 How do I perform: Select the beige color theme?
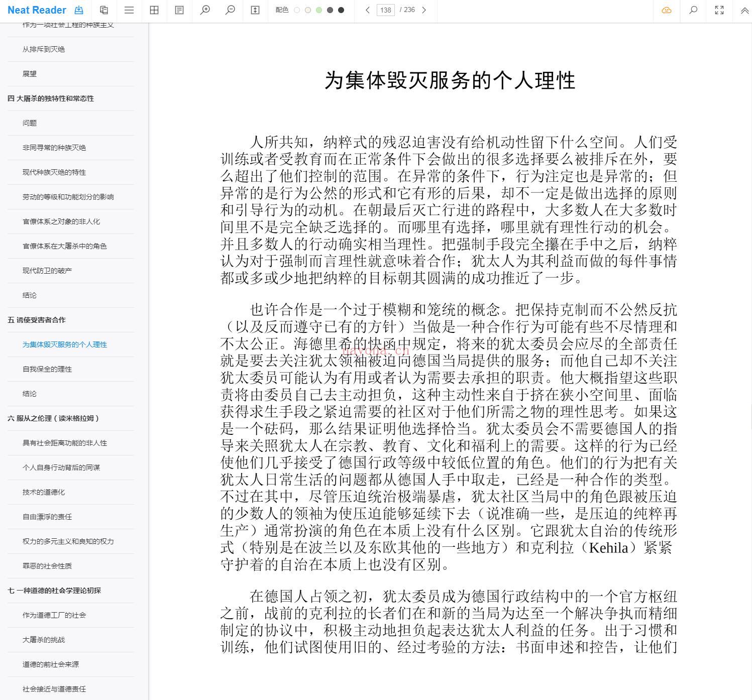click(x=308, y=10)
